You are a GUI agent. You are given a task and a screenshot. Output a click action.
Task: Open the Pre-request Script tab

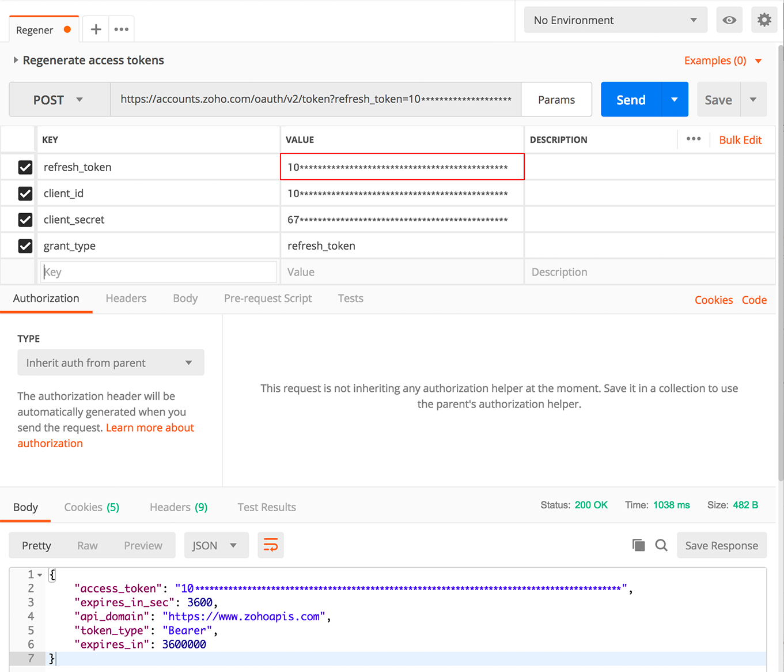pos(268,299)
